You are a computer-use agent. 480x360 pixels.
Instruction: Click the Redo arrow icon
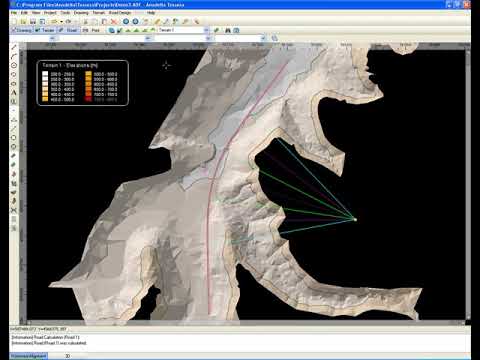click(68, 22)
